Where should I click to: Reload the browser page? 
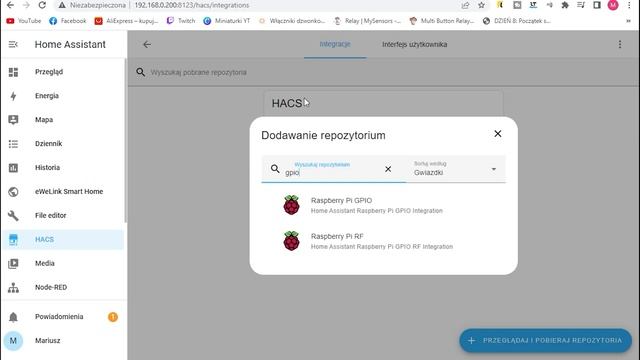42,5
